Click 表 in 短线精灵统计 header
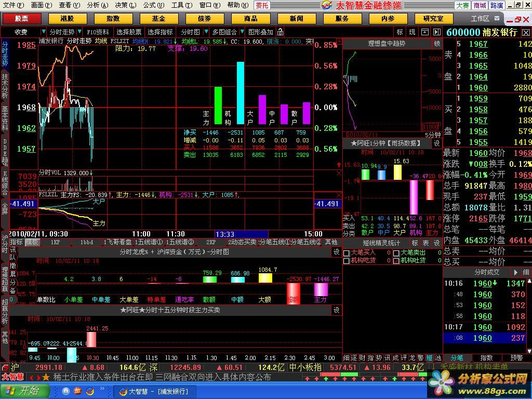 (x=426, y=243)
